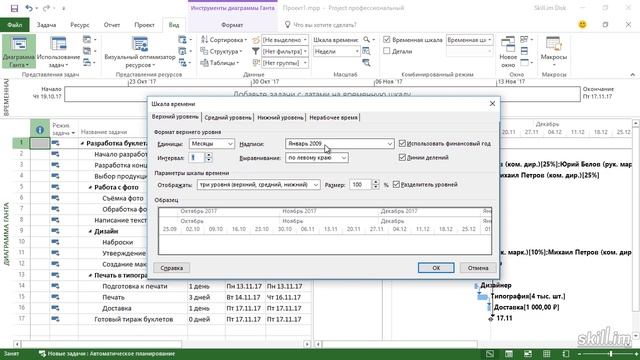Click the Интервал value field

pos(197,158)
